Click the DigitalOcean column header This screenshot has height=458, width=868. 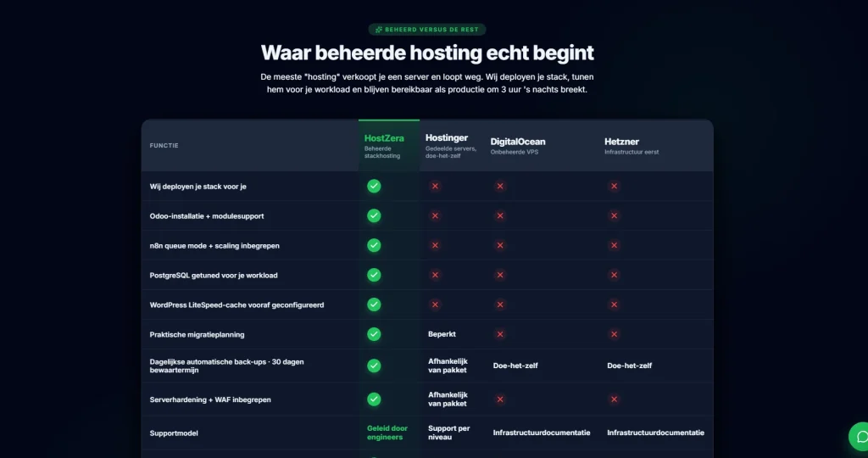[x=518, y=146]
